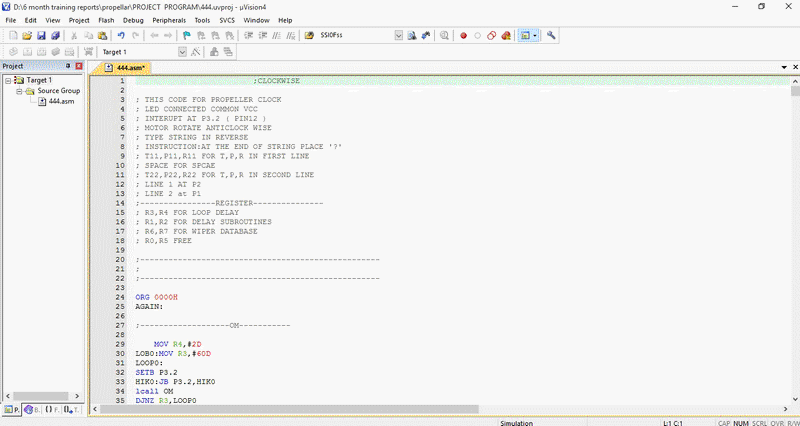Open the Peripherals menu
This screenshot has height=426, width=800.
point(169,20)
